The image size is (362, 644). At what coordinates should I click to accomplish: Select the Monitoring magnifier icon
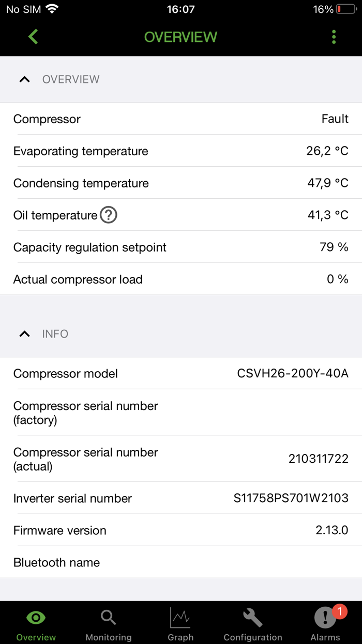108,617
